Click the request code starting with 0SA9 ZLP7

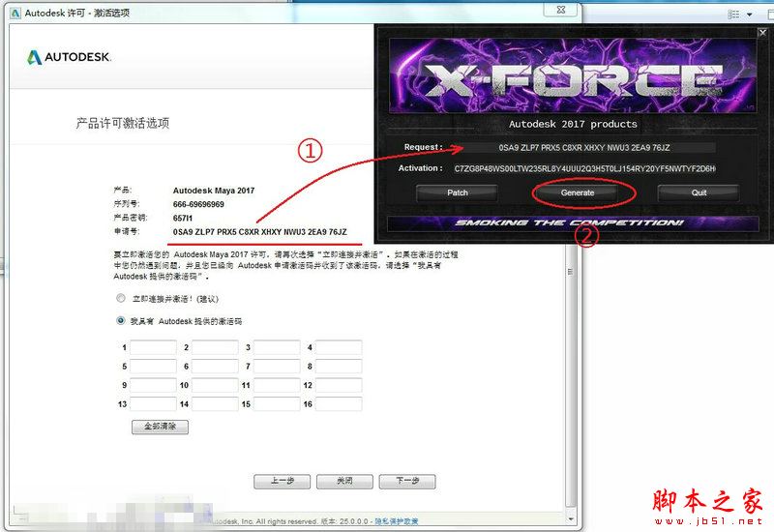tap(259, 232)
